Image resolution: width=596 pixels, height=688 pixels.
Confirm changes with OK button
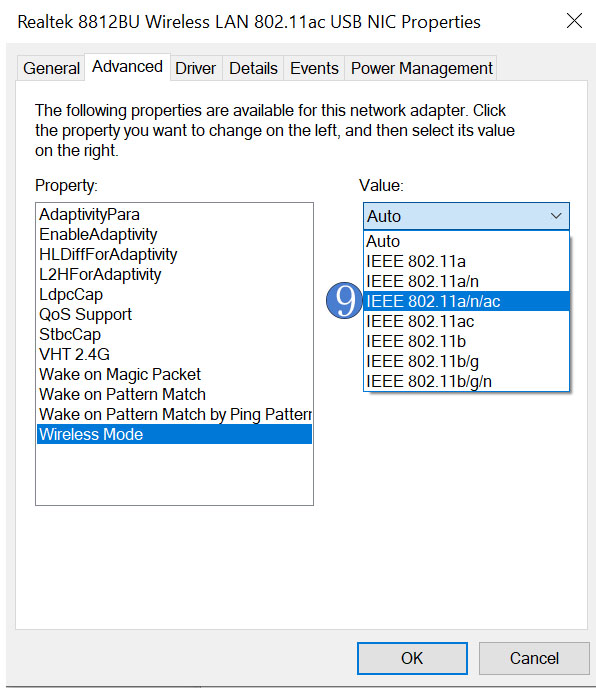(x=412, y=658)
